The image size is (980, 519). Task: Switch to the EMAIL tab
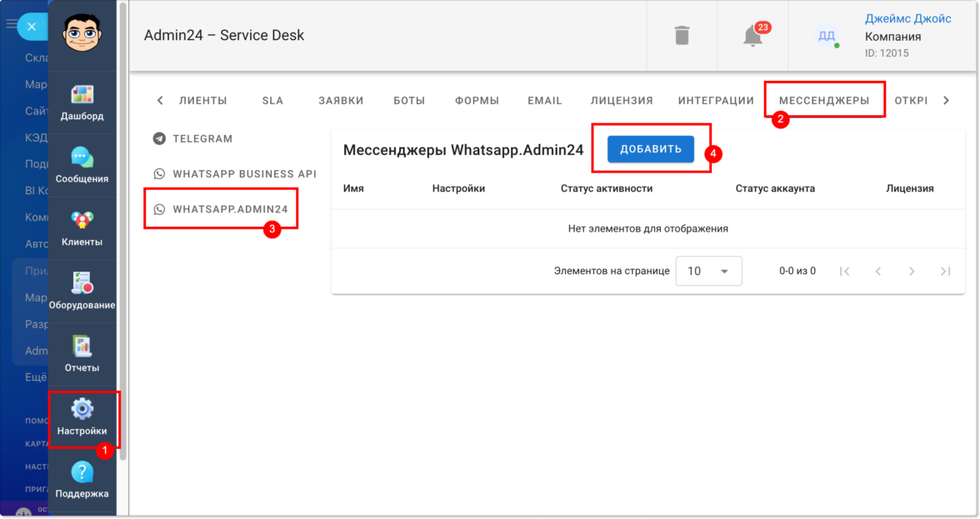(545, 101)
